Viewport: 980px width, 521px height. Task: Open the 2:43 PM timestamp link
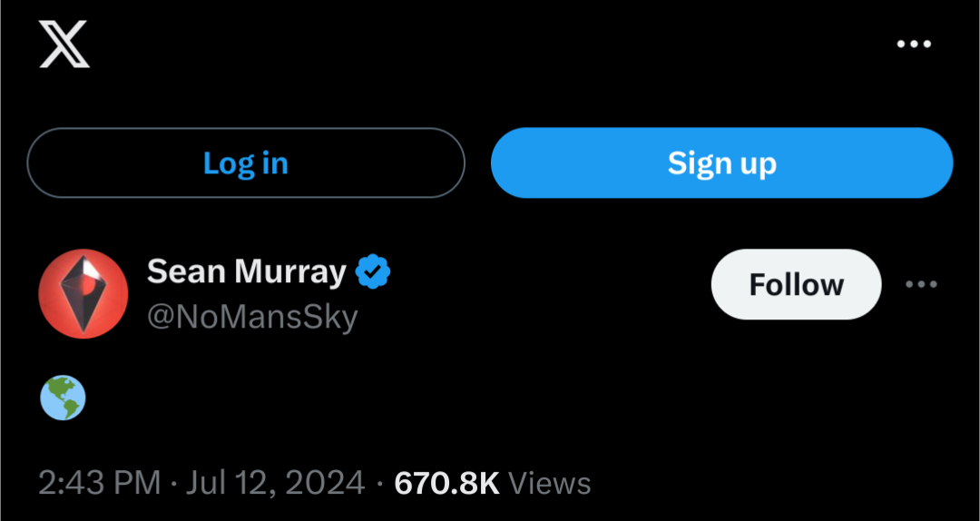pos(100,484)
